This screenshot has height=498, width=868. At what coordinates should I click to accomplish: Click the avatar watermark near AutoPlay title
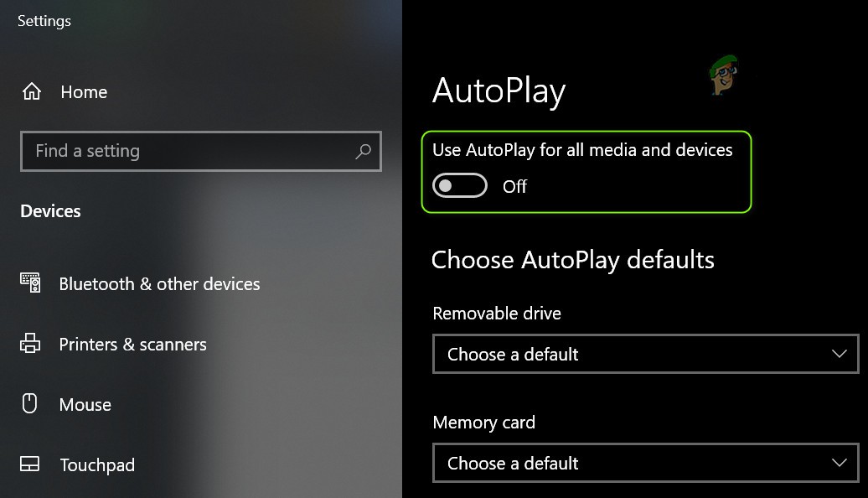[725, 78]
